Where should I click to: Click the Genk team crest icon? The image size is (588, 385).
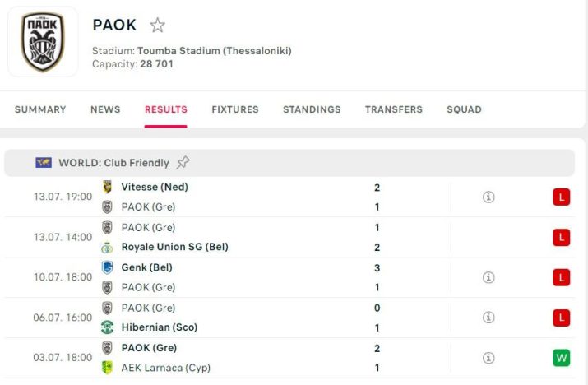coord(107,267)
